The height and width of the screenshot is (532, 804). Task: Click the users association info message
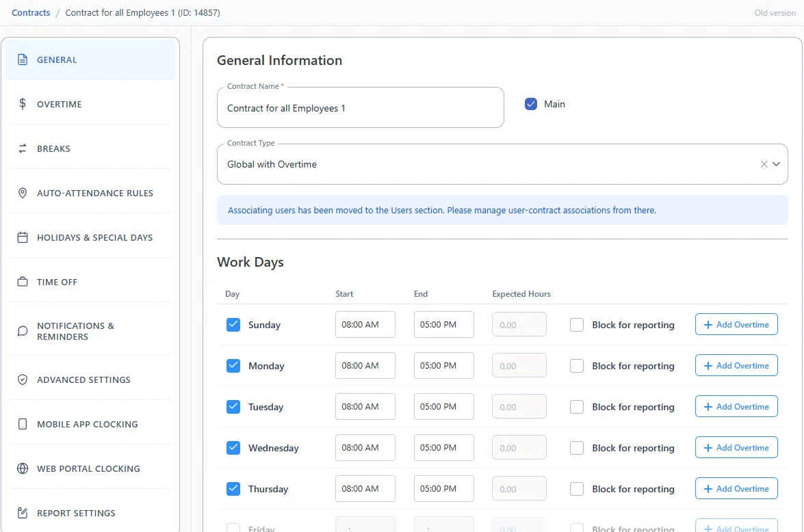click(502, 210)
